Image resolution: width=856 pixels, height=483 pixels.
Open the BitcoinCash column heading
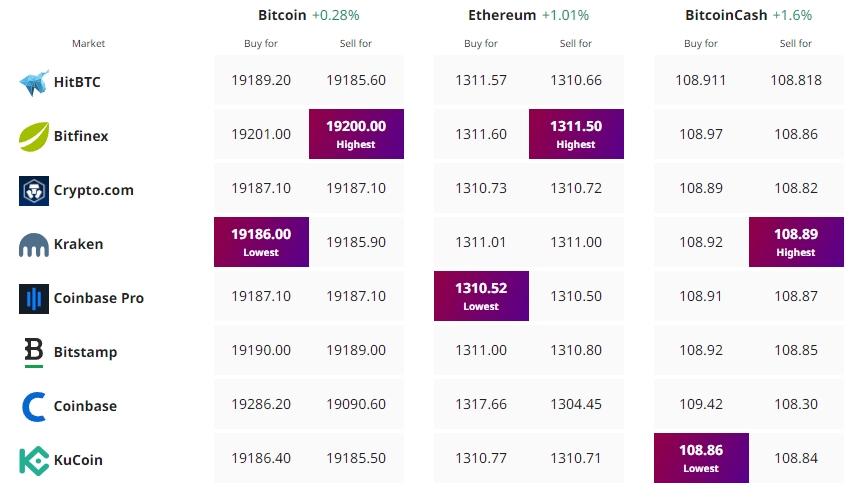pyautogui.click(x=726, y=15)
